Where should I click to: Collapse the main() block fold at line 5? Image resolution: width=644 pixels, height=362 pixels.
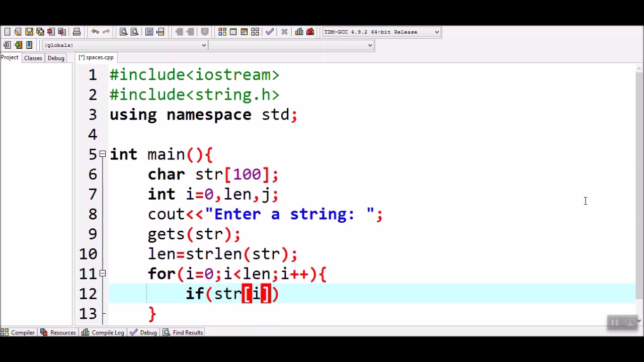tap(103, 154)
